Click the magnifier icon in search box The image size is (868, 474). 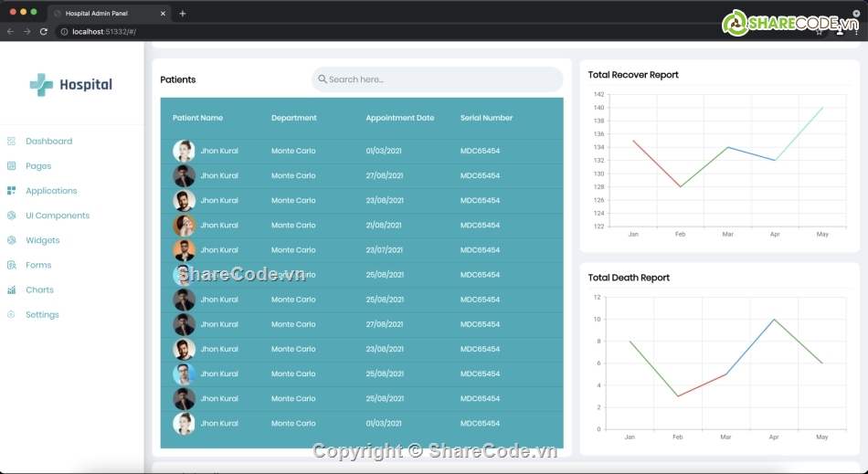[x=323, y=79]
